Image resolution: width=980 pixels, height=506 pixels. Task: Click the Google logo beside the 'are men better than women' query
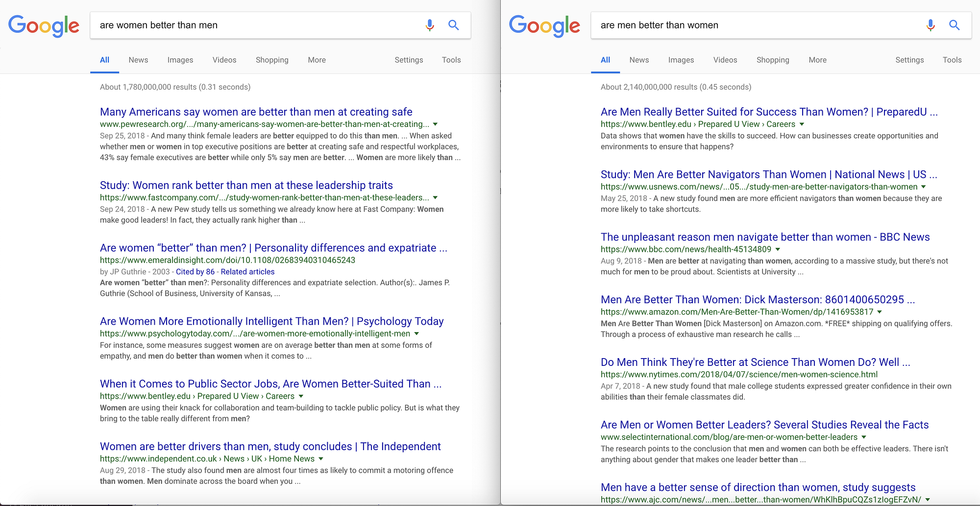544,25
